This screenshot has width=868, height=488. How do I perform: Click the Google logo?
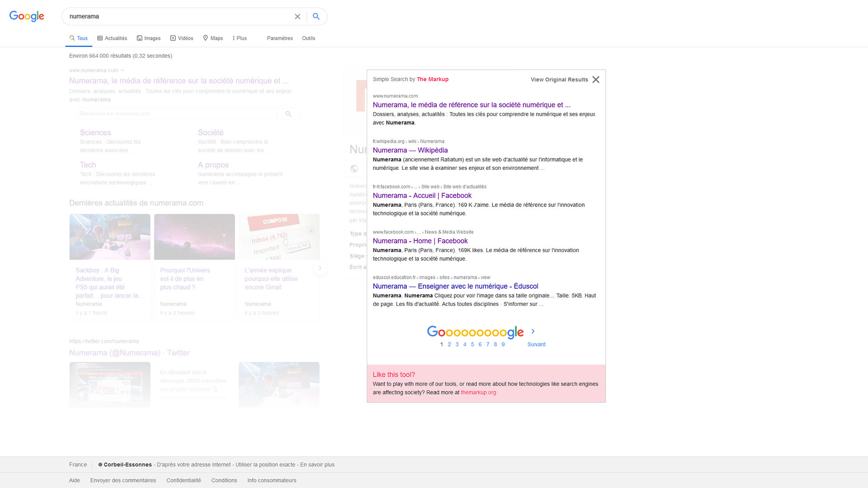(x=27, y=16)
